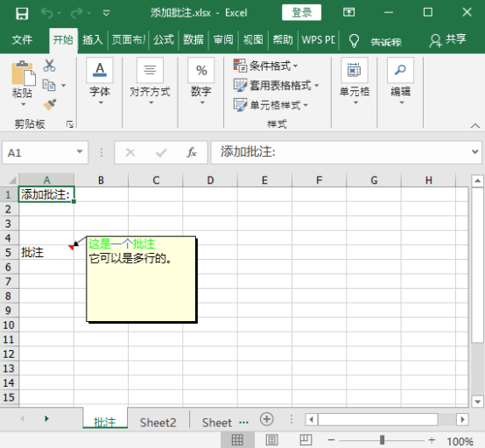Click the vertical scrollbar down arrow
This screenshot has width=485, height=448.
tap(478, 402)
